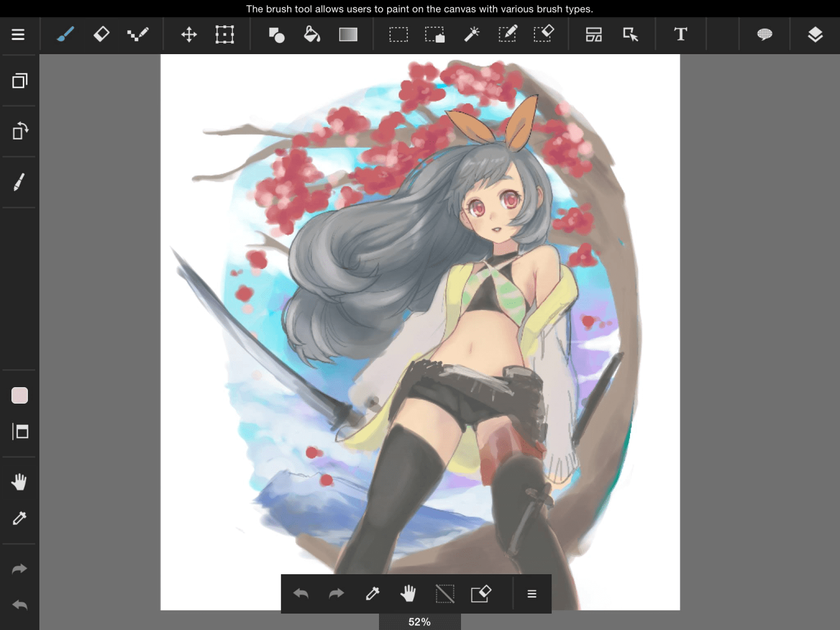
Task: Select the Bucket fill tool
Action: coord(312,34)
